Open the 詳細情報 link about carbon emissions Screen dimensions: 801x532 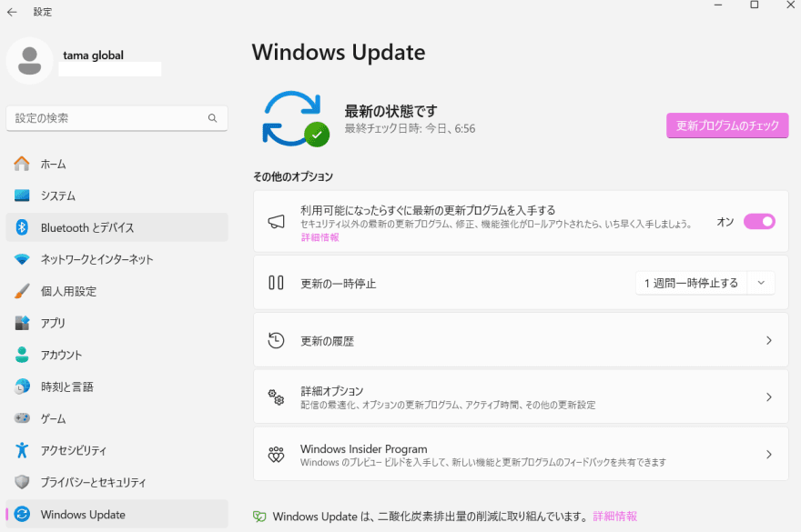click(614, 516)
